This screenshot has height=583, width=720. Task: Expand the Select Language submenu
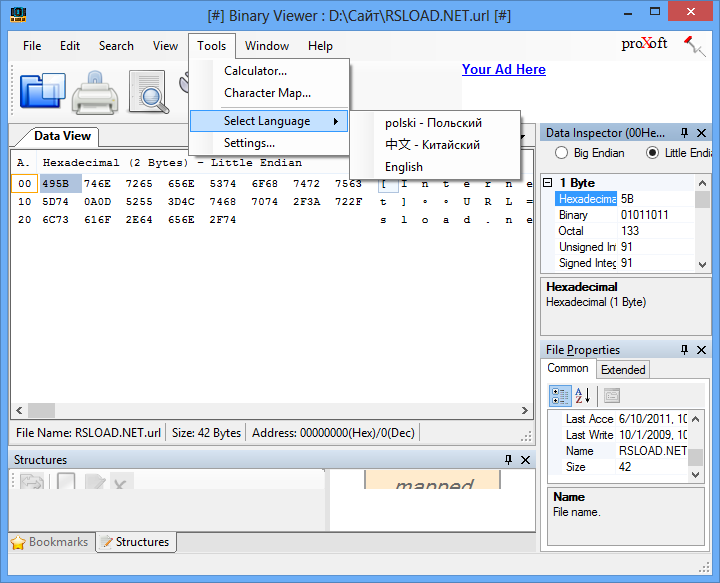pyautogui.click(x=270, y=121)
